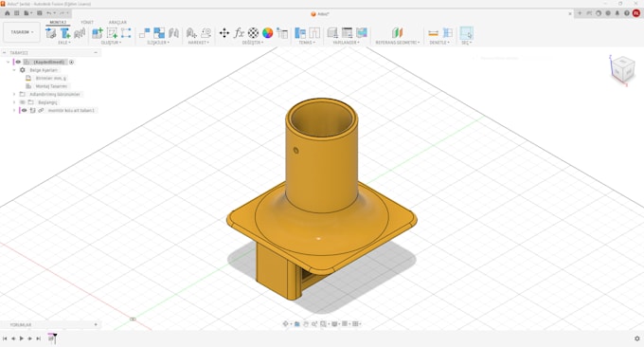This screenshot has width=644, height=347.
Task: Click the first Insert component icon under EKLE
Action: [51, 33]
